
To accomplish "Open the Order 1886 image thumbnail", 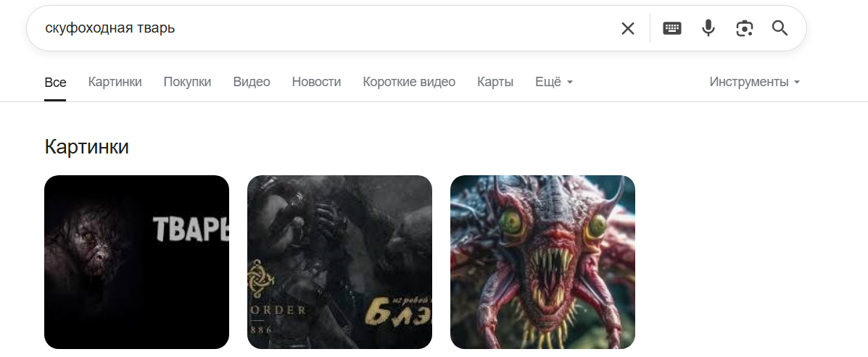I will 339,262.
